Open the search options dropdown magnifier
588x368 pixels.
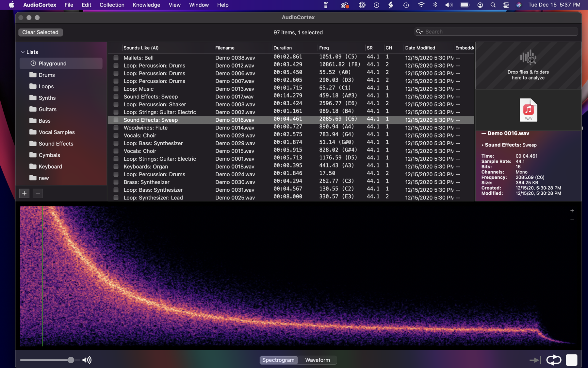[x=419, y=32]
